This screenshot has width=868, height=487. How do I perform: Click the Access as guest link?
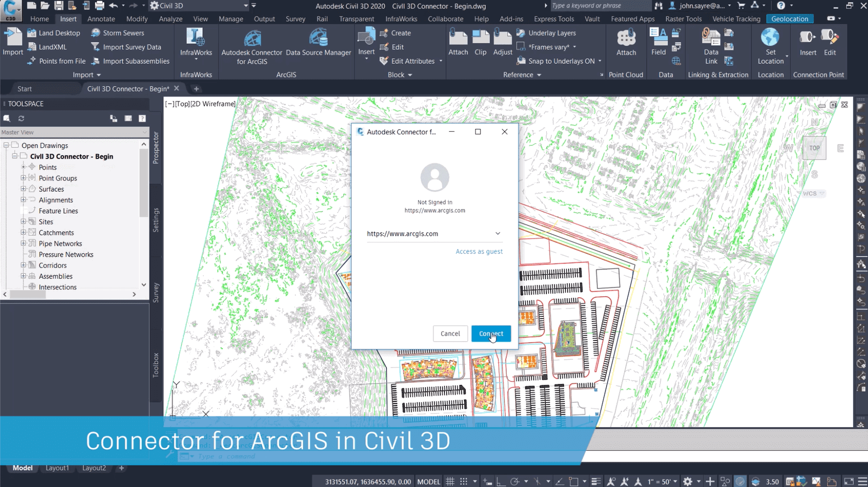click(479, 251)
